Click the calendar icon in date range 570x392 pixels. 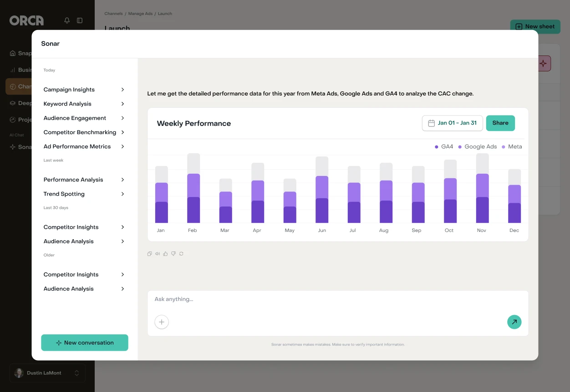coord(431,123)
